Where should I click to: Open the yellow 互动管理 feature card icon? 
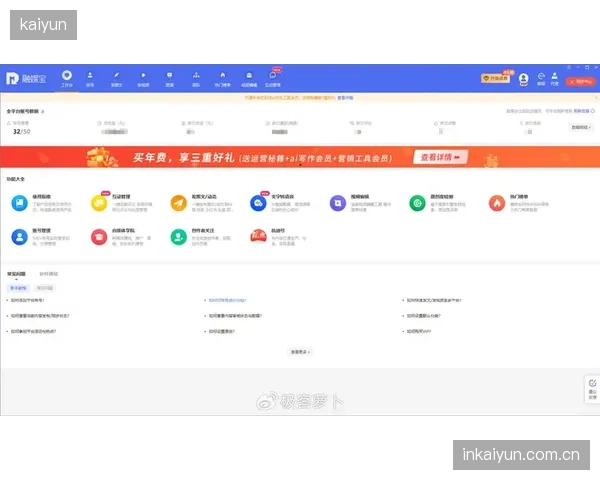(99, 203)
